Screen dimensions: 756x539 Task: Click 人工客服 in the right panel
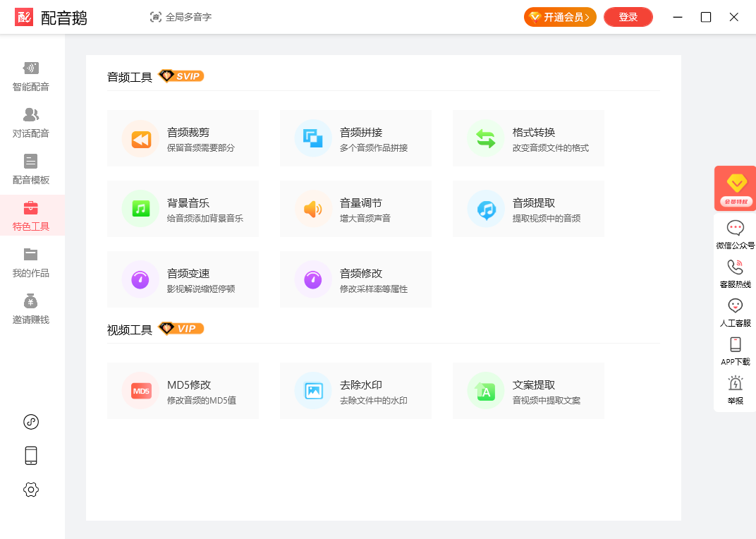735,313
